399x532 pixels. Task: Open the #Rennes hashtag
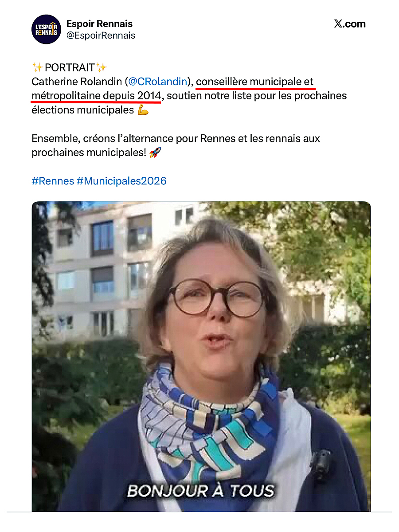[x=53, y=181]
